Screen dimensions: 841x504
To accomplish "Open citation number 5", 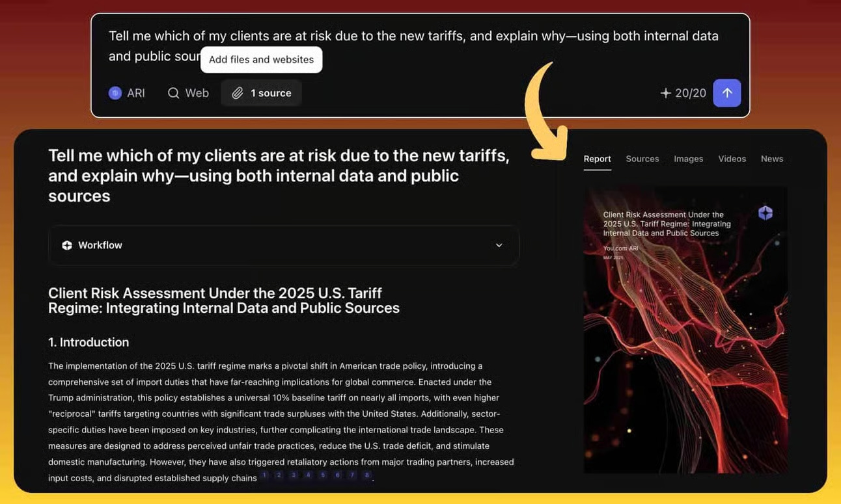I will tap(323, 475).
